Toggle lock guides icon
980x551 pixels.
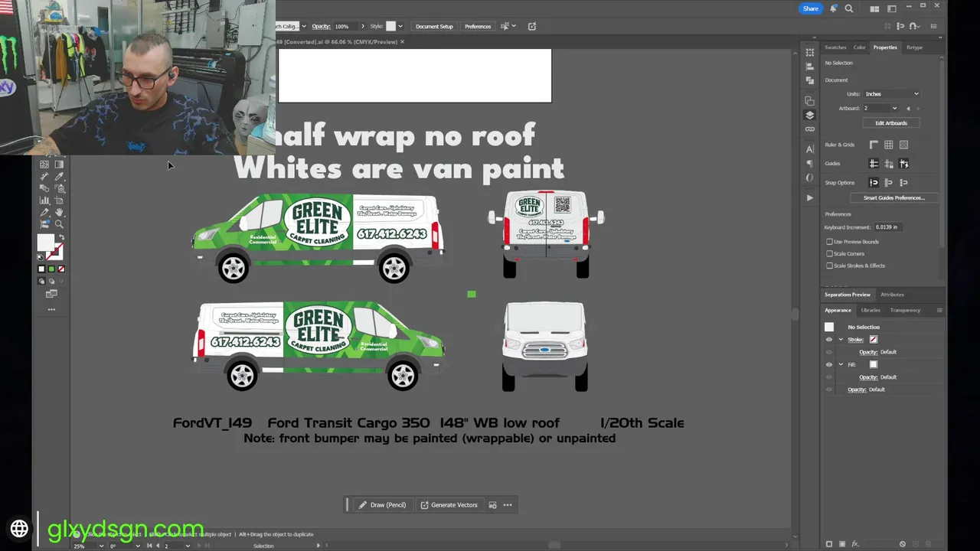[x=889, y=164]
